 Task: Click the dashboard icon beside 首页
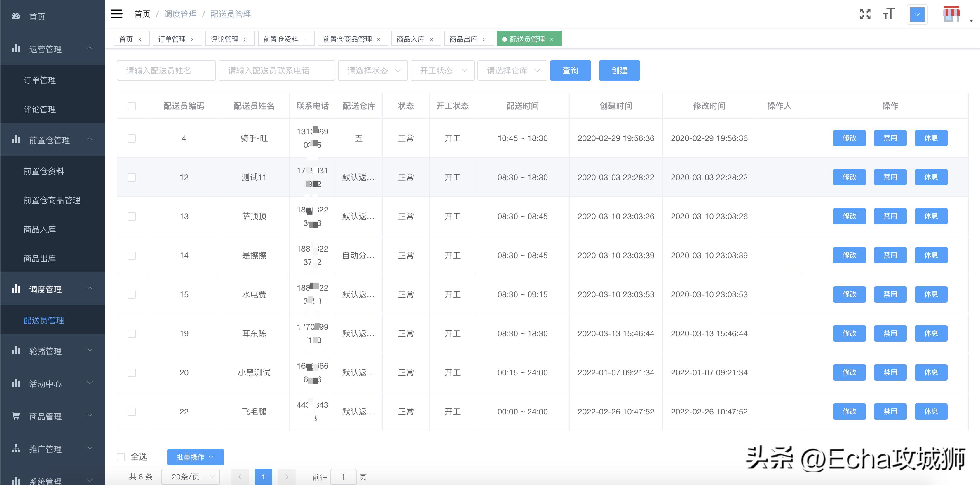coord(15,16)
